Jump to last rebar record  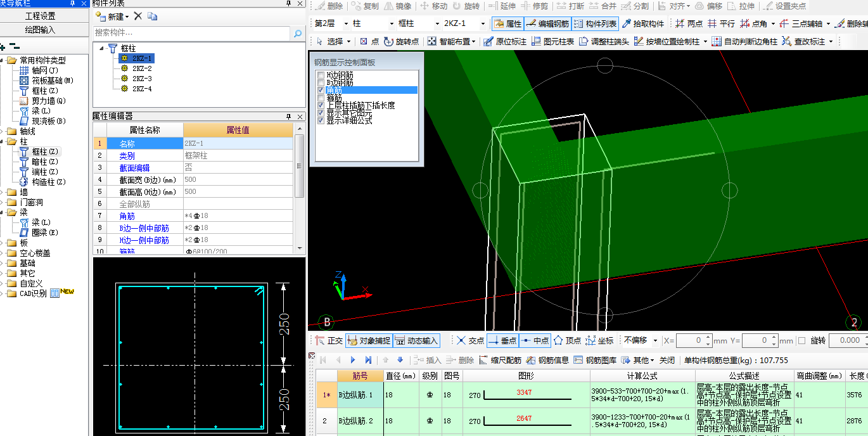368,360
